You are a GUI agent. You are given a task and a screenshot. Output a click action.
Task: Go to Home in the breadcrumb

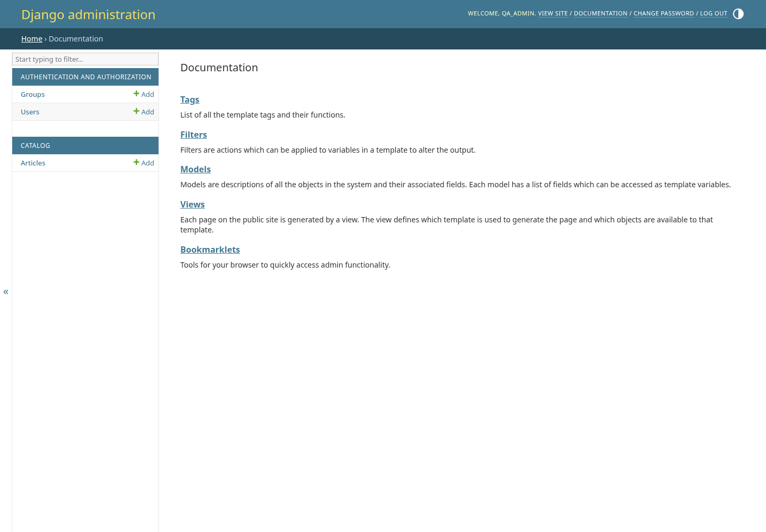pyautogui.click(x=32, y=39)
